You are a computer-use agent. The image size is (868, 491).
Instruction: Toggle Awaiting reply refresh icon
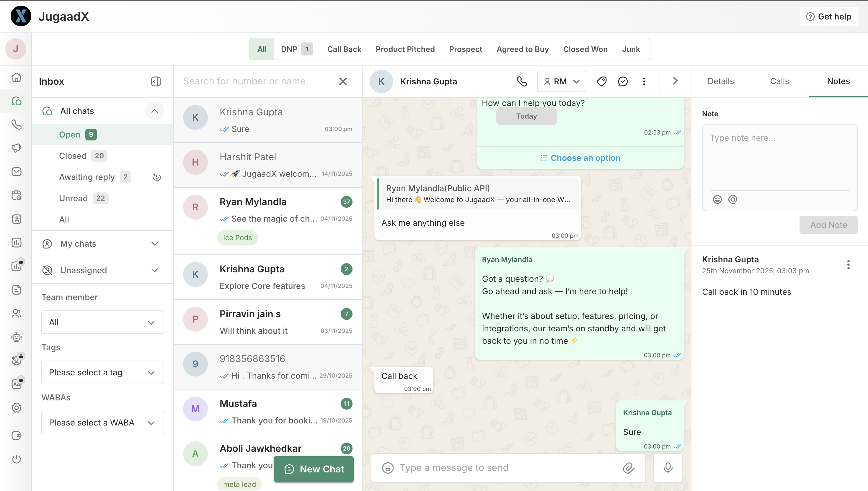(x=157, y=177)
